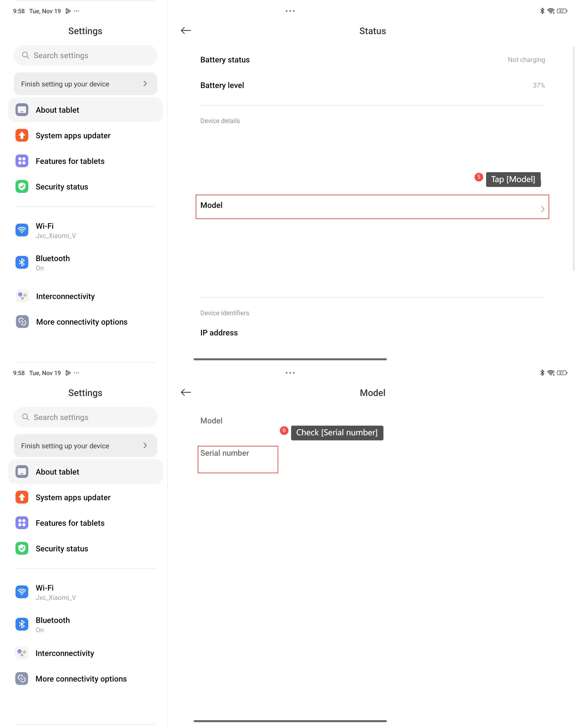The image size is (582, 728).
Task: Click the top Search settings field
Action: pyautogui.click(x=85, y=55)
